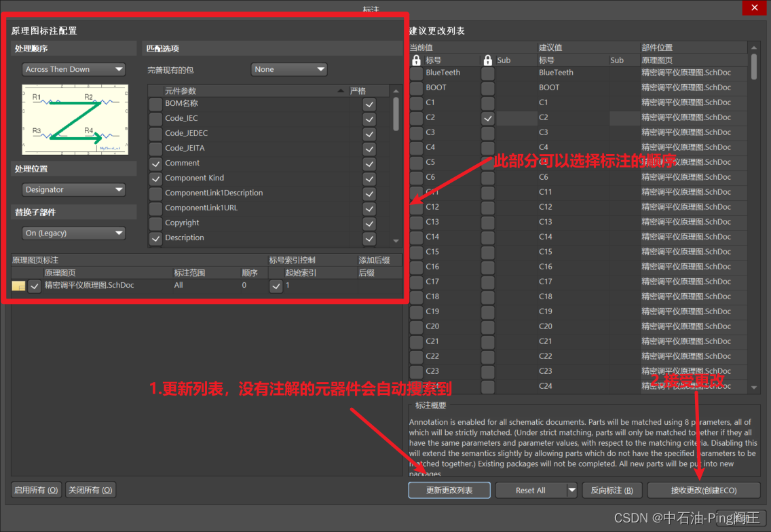
Task: Enable the ComponentLink1URL parameter checkbox
Action: [156, 208]
